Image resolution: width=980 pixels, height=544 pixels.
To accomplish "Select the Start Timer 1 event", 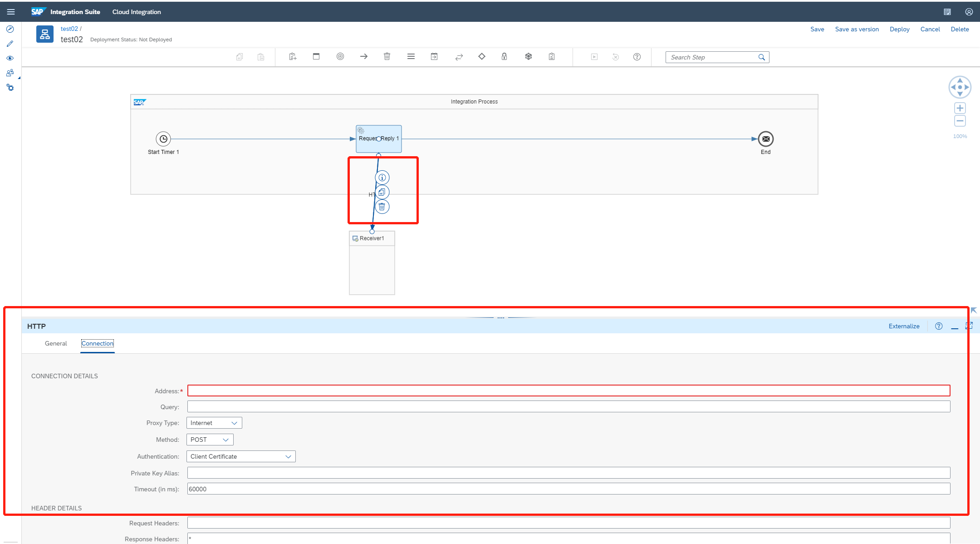I will (x=163, y=139).
